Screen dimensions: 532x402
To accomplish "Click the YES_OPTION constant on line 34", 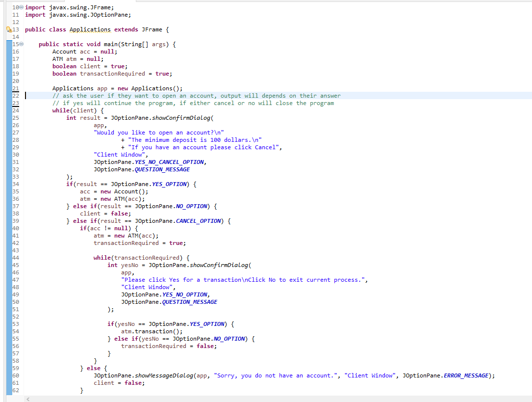I will pyautogui.click(x=169, y=184).
